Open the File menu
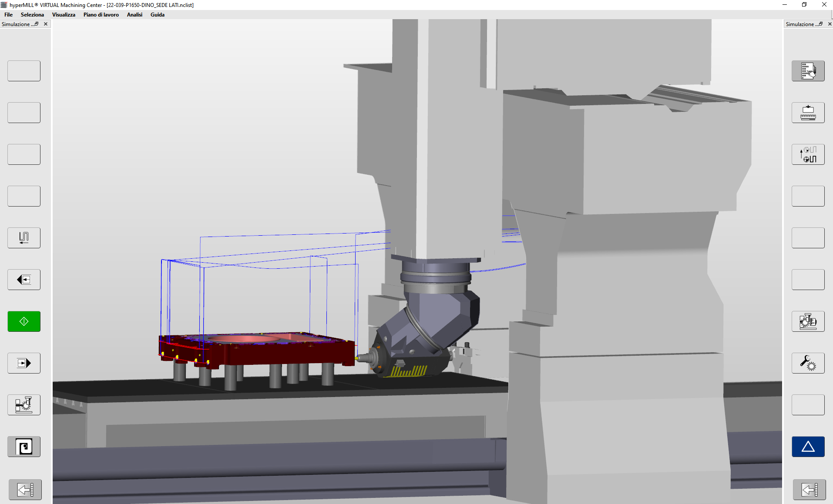833x504 pixels. tap(8, 15)
